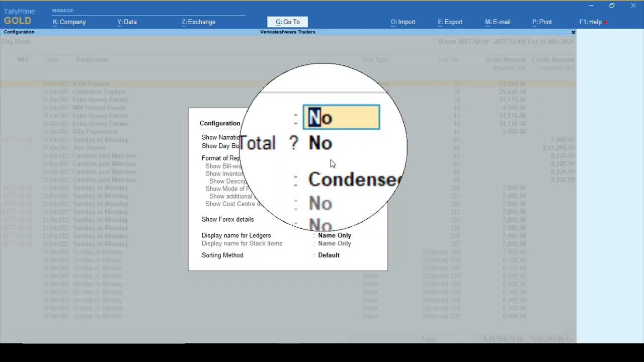The width and height of the screenshot is (644, 362).
Task: Select Sunday to Monday entry with voucher 81
Action: point(100,140)
